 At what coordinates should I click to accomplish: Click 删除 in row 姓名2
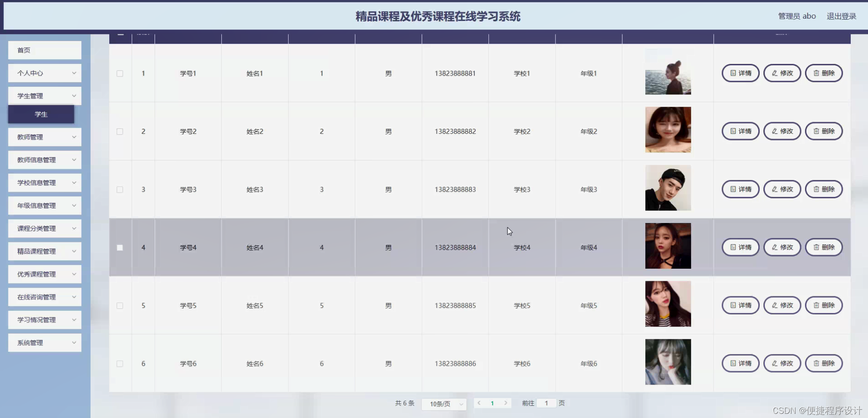pos(824,131)
